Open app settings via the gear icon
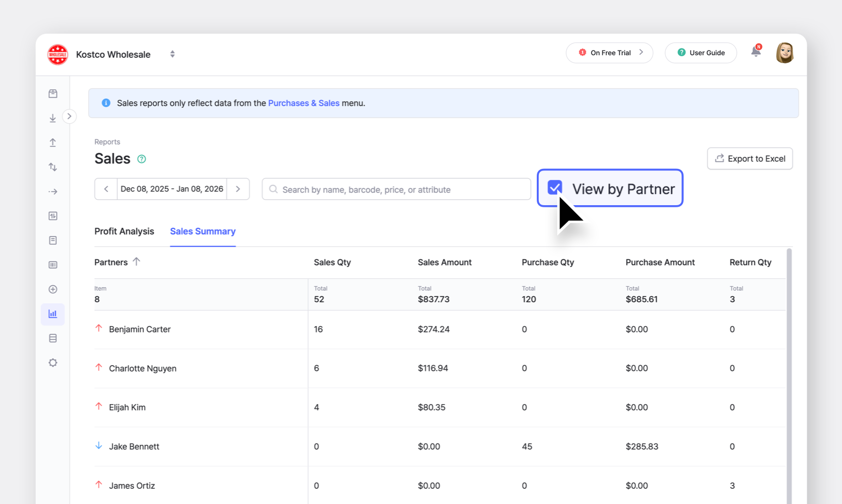 point(53,362)
